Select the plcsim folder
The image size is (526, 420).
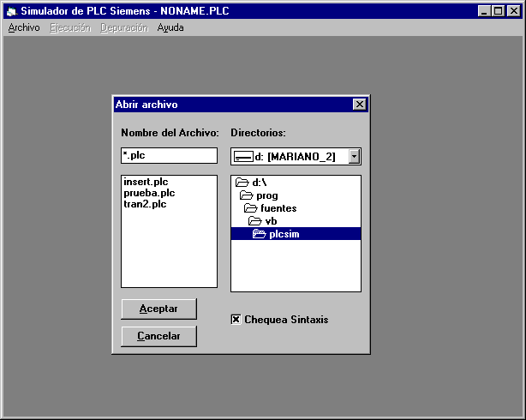tap(296, 234)
